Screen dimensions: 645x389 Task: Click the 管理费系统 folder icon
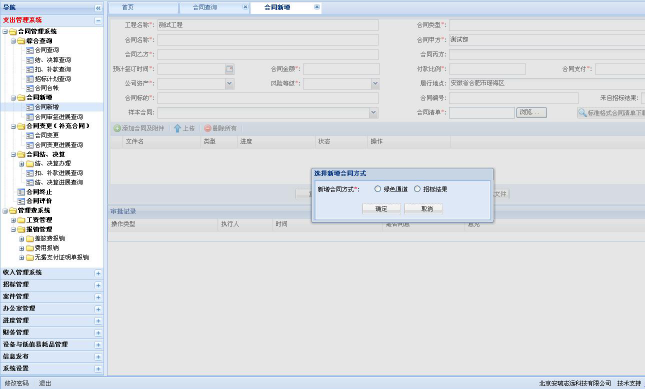click(x=13, y=211)
